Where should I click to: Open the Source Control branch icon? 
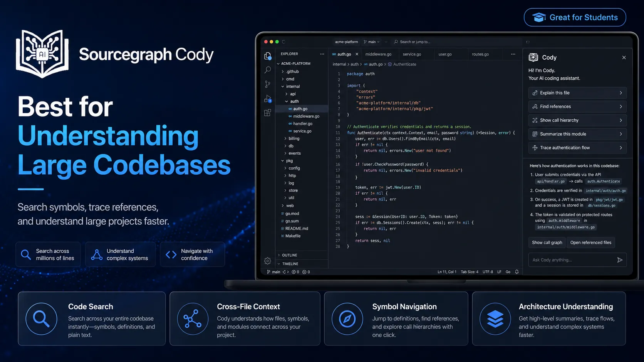click(268, 84)
